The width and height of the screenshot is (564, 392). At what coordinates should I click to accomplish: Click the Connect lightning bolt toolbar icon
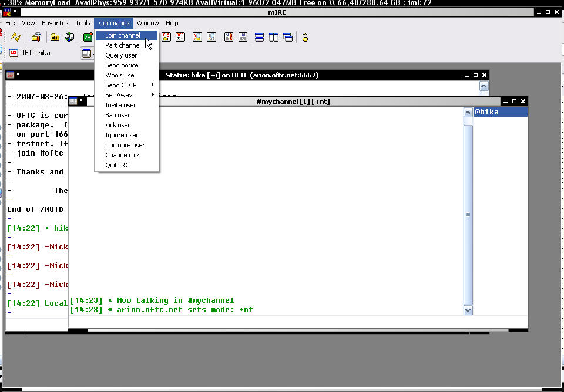tap(16, 37)
